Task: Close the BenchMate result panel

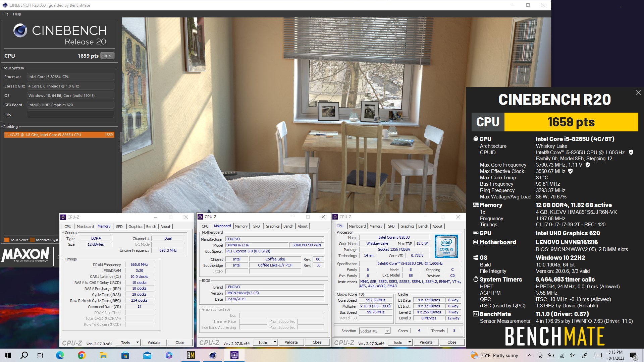Action: tap(638, 93)
